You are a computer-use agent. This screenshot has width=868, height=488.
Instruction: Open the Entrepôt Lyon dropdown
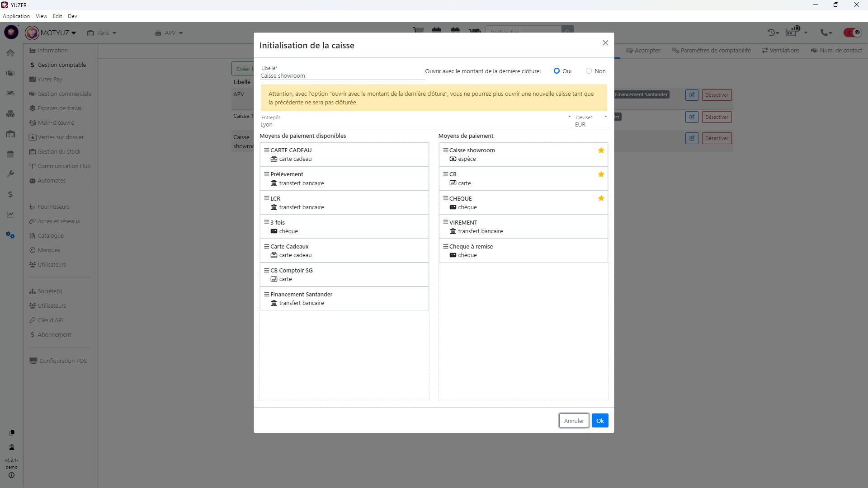coord(415,124)
